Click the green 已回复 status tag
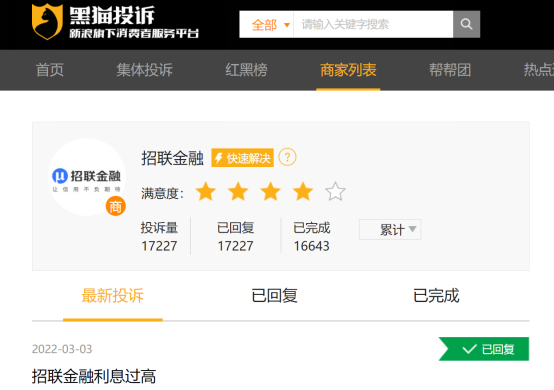Image resolution: width=554 pixels, height=390 pixels. (x=484, y=349)
